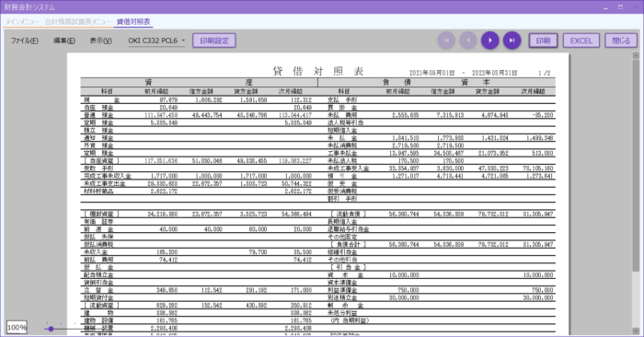Click the vertical scrollbar up arrow
Viewport: 644px width, 337px height.
(x=636, y=55)
